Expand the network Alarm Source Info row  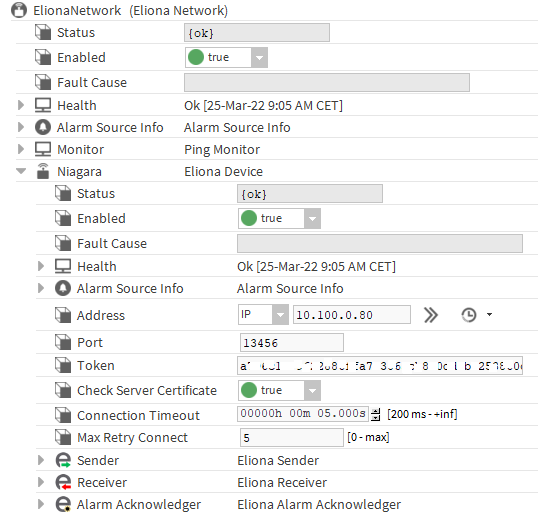(x=21, y=127)
